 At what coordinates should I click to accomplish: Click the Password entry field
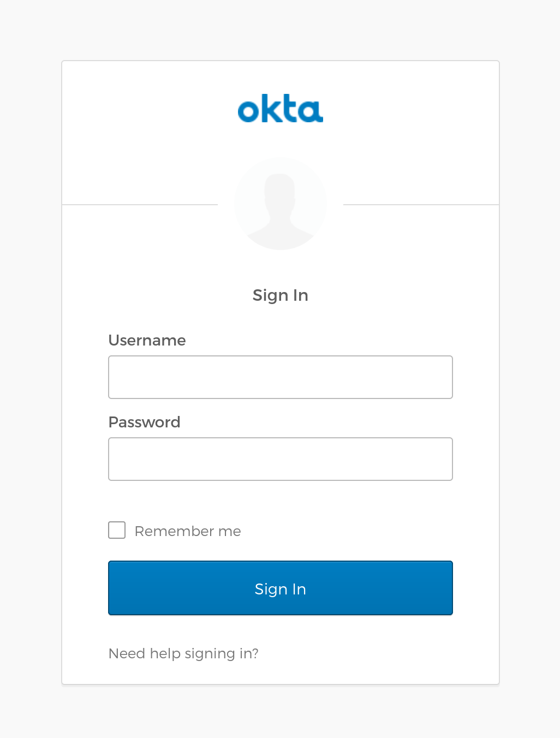click(x=280, y=459)
